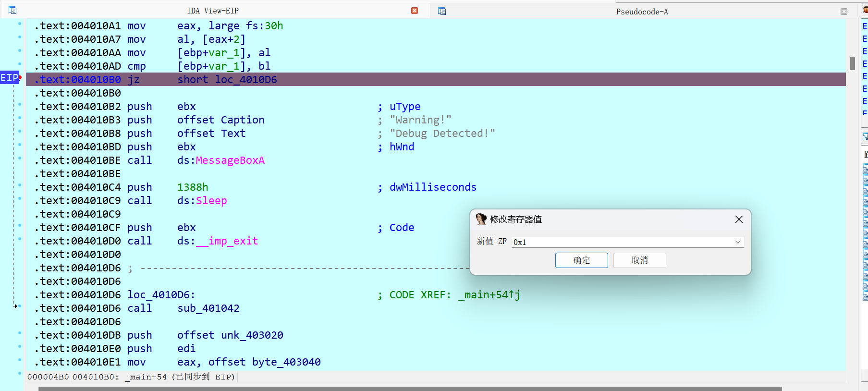Close the Pseudocode-A tab
The height and width of the screenshot is (391, 868).
(844, 12)
